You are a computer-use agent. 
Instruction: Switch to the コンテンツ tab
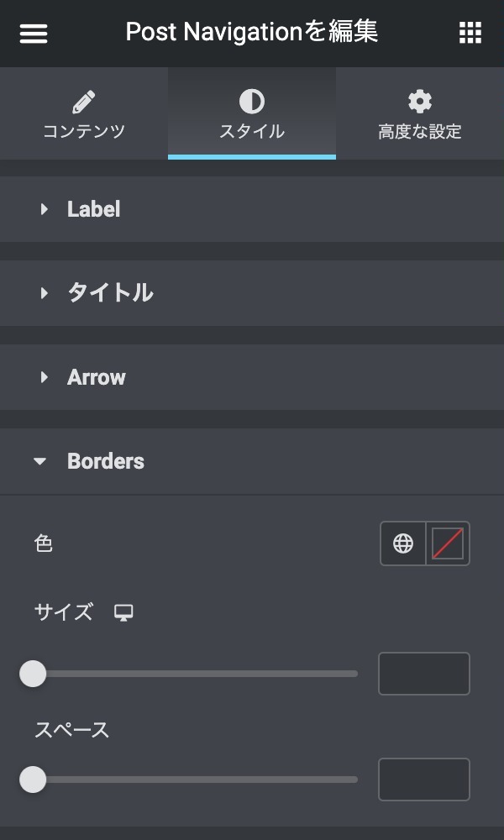84,132
